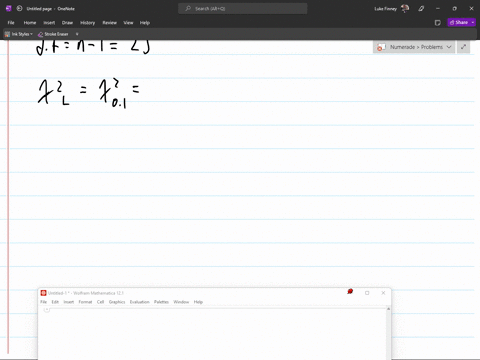Open the Format menu in Mathematica
This screenshot has height=360, width=480.
(85, 302)
